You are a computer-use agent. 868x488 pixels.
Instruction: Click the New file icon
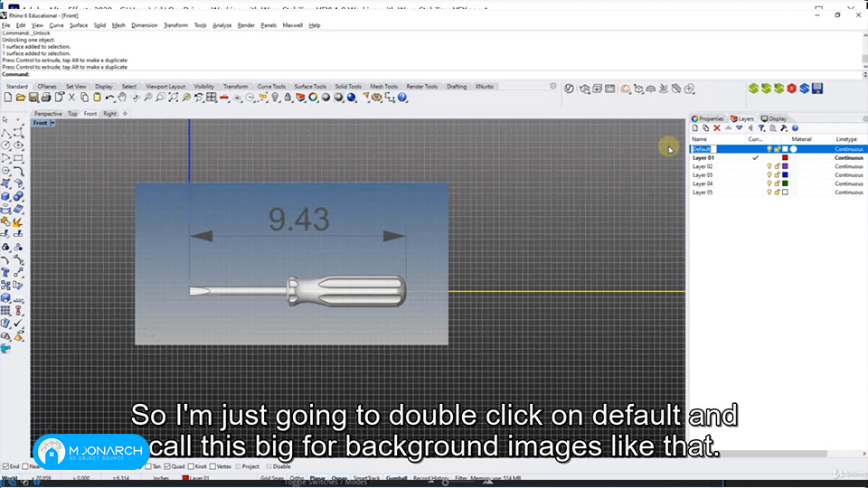(x=8, y=98)
